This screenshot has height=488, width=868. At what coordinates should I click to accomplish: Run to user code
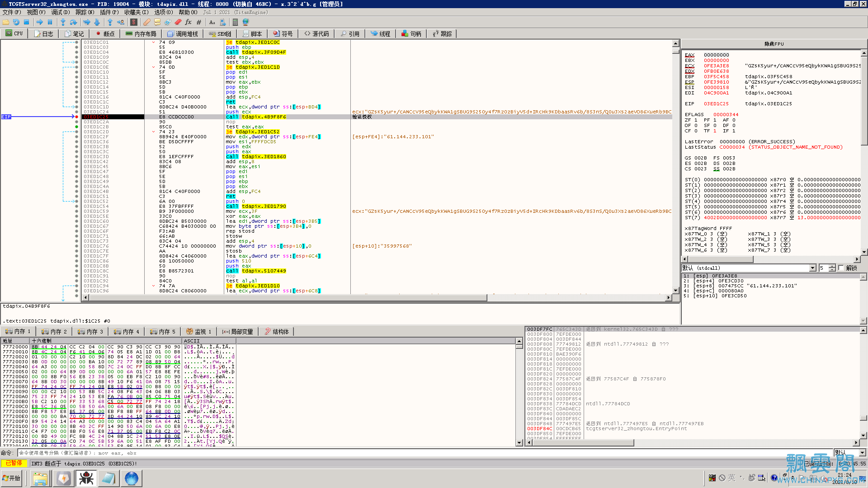click(x=121, y=22)
